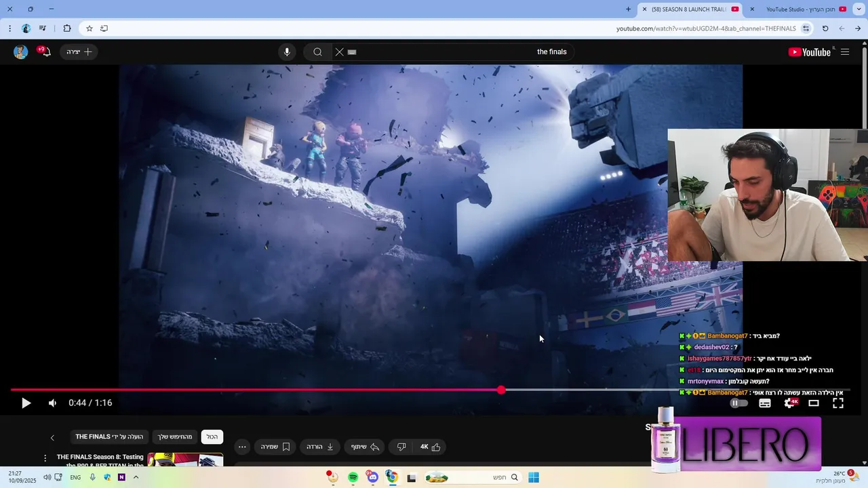Open Spotify from taskbar

[353, 478]
